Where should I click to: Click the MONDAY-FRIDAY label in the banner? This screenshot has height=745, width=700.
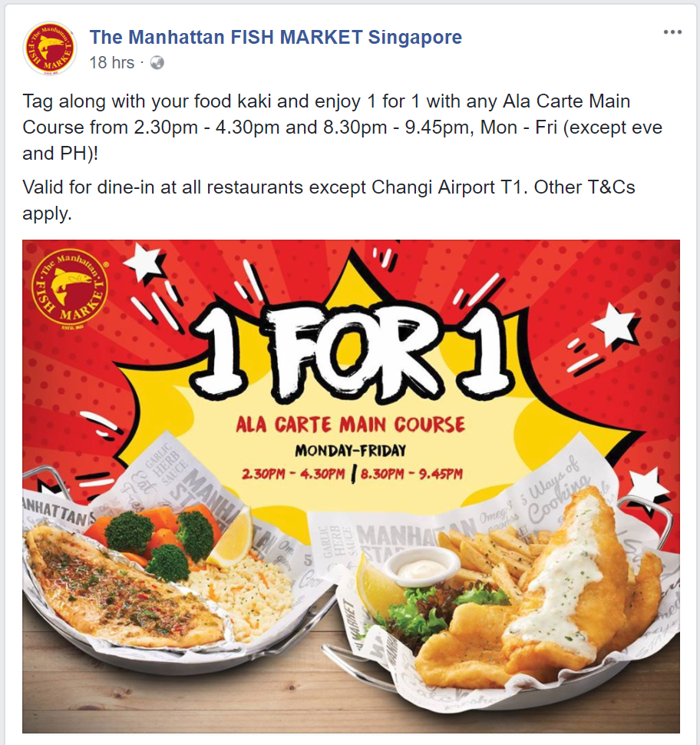point(351,450)
